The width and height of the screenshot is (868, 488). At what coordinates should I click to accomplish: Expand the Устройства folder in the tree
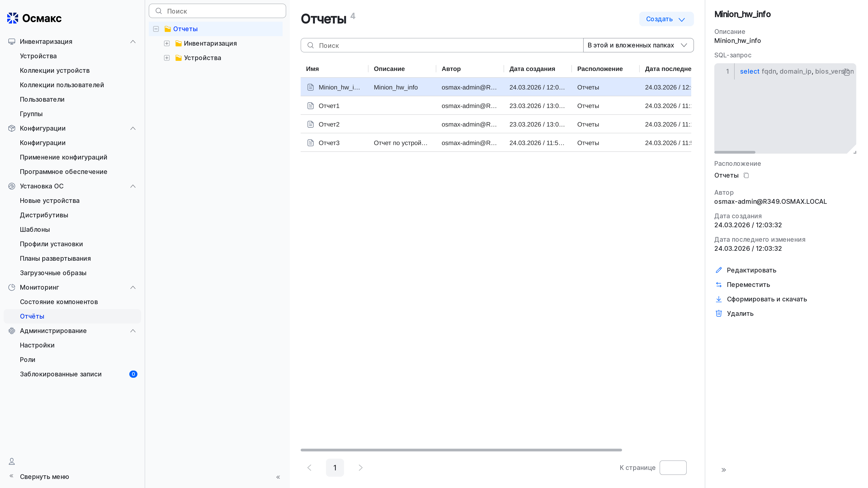[167, 58]
